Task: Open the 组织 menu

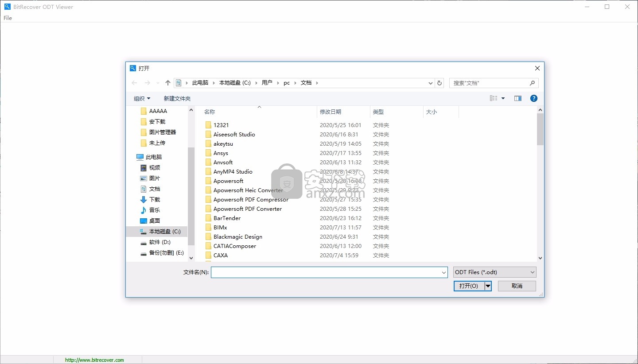Action: 142,98
